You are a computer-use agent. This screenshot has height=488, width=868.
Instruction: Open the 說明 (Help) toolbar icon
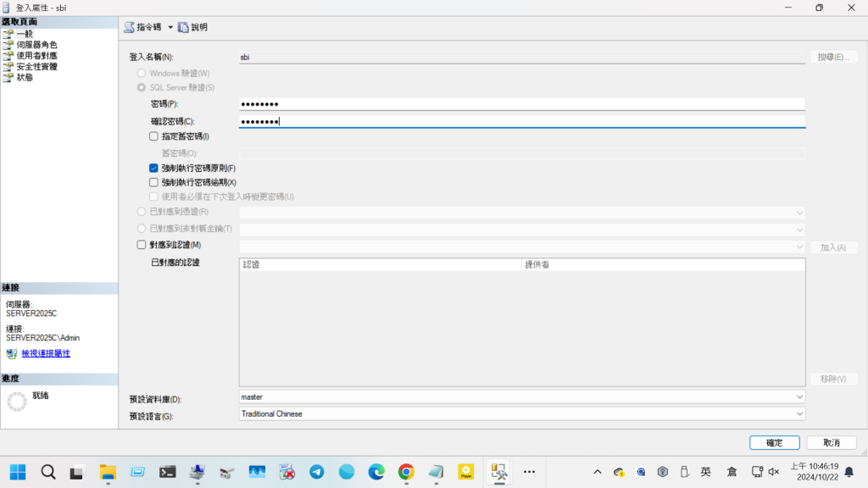click(x=183, y=27)
